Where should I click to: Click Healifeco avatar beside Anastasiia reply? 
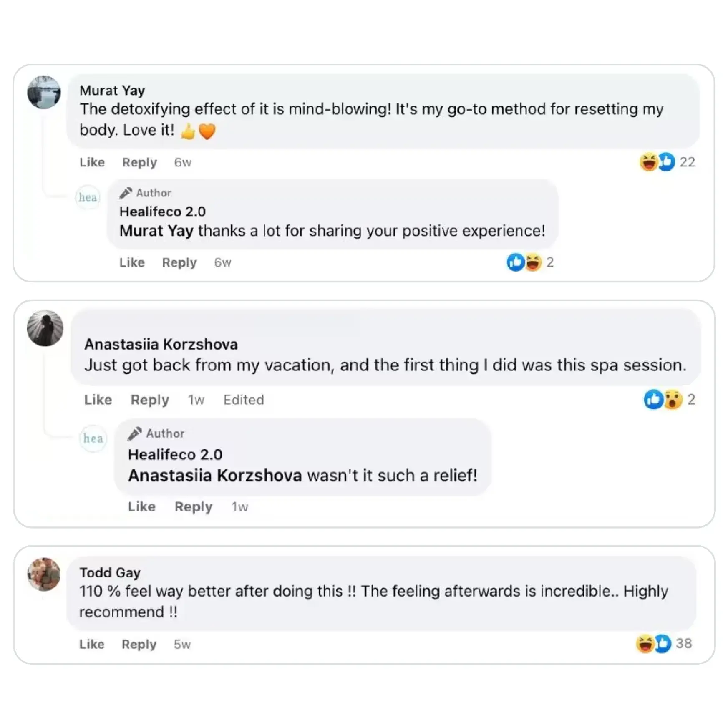(x=93, y=438)
